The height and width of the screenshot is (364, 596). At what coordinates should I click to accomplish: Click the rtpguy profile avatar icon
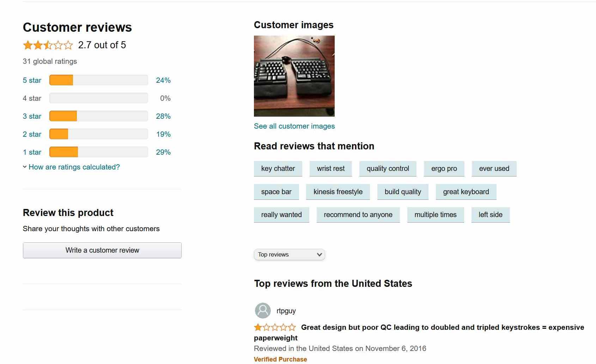coord(262,310)
